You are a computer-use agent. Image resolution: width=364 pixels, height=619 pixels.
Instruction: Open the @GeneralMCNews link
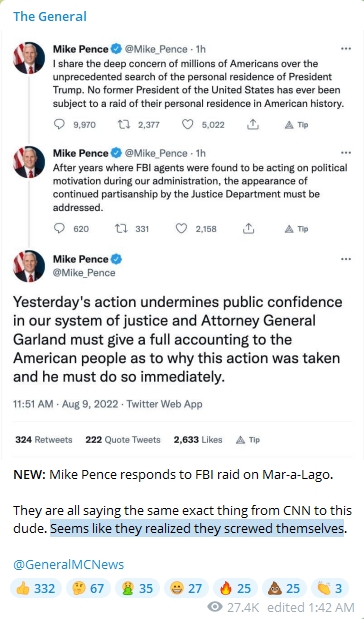(x=68, y=565)
